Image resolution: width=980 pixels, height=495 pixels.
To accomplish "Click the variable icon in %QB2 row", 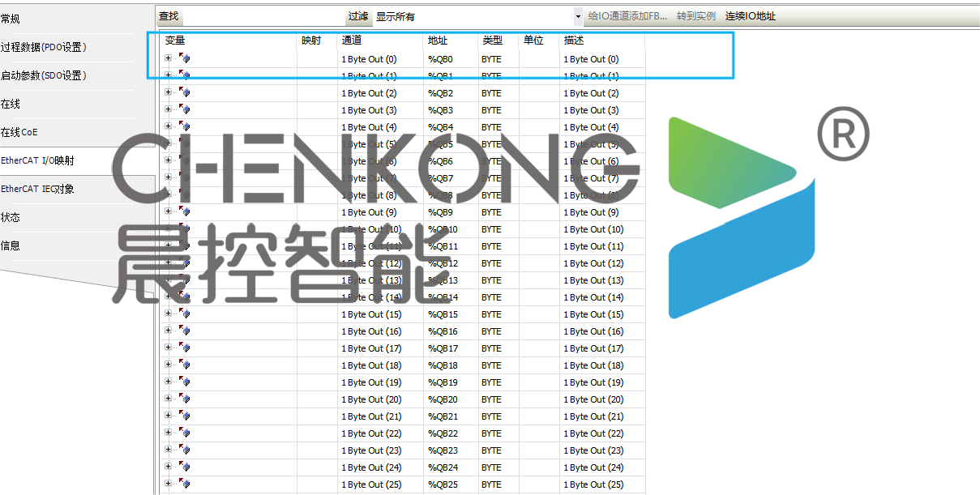I will coord(184,92).
